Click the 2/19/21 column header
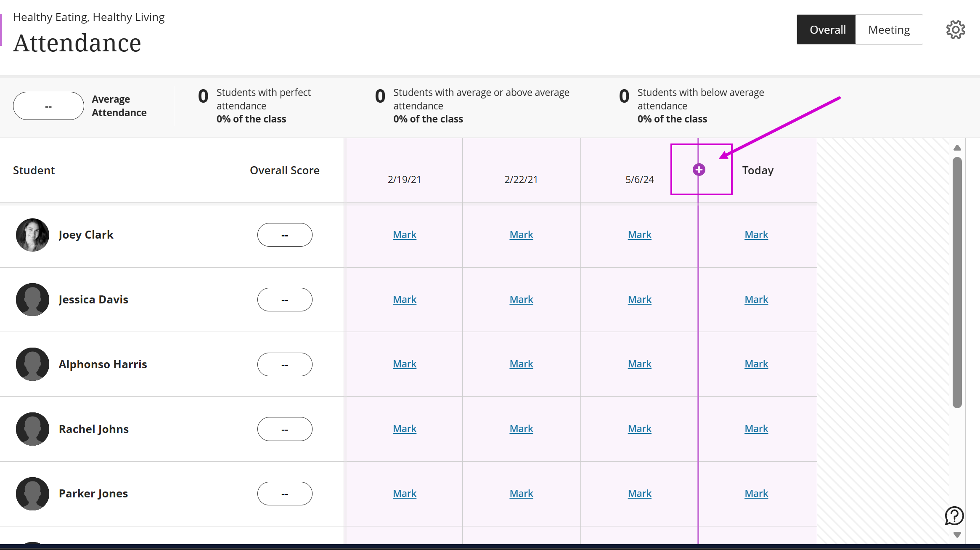The height and width of the screenshot is (550, 980). [x=404, y=180]
